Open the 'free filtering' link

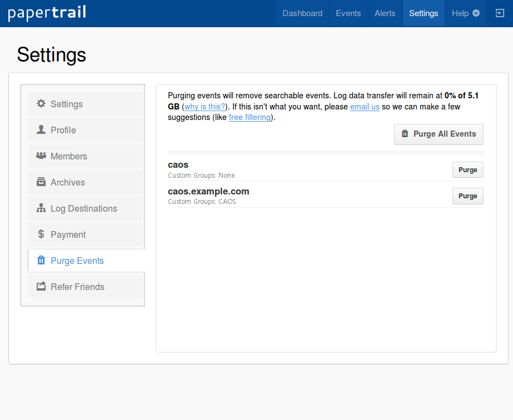[250, 117]
